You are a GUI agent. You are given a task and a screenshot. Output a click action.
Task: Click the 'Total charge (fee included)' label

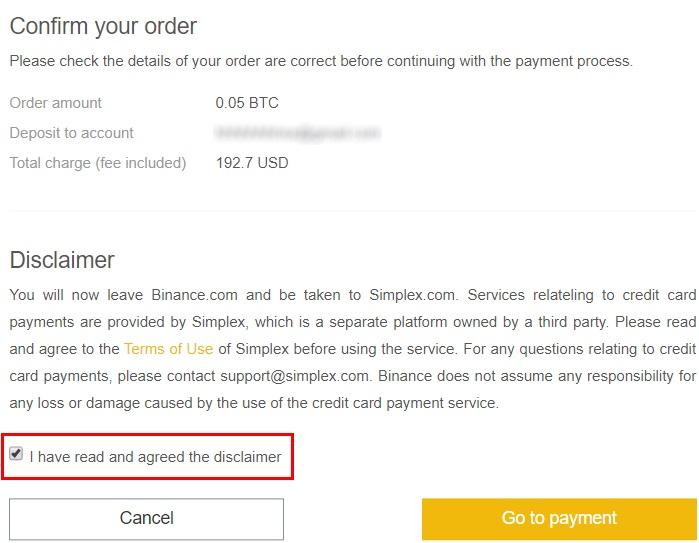pyautogui.click(x=98, y=163)
